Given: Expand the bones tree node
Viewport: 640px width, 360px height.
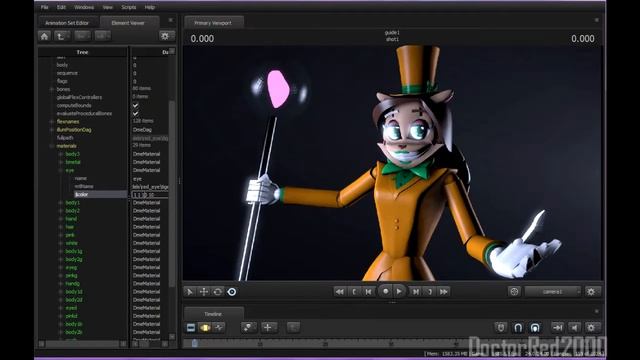Looking at the screenshot, I should (52, 89).
